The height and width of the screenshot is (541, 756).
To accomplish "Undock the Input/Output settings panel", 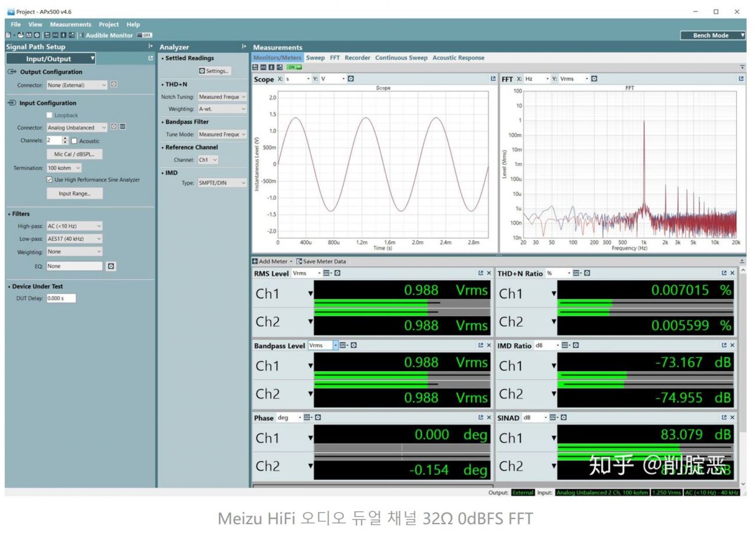I will pyautogui.click(x=151, y=58).
